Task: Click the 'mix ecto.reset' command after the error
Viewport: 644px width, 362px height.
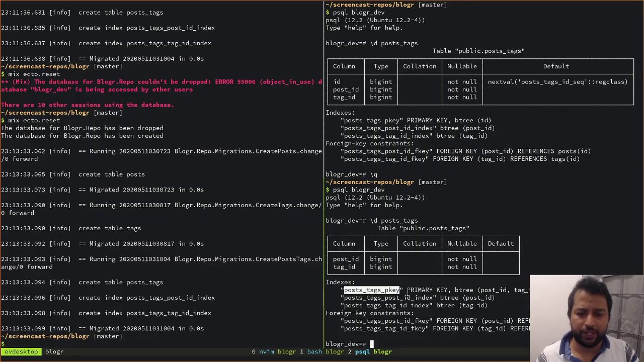Action: [34, 120]
